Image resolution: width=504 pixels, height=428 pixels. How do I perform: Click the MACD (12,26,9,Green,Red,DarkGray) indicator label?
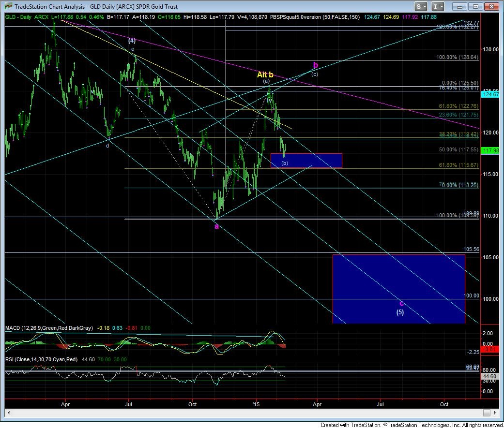pos(49,328)
